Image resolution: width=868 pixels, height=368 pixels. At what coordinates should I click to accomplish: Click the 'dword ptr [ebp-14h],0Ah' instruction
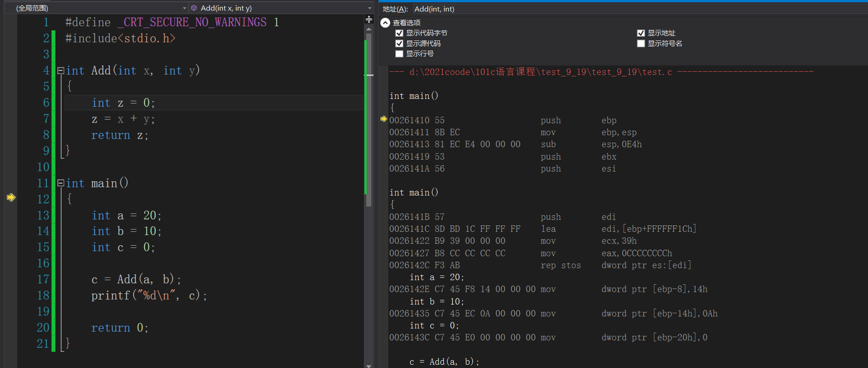point(659,314)
